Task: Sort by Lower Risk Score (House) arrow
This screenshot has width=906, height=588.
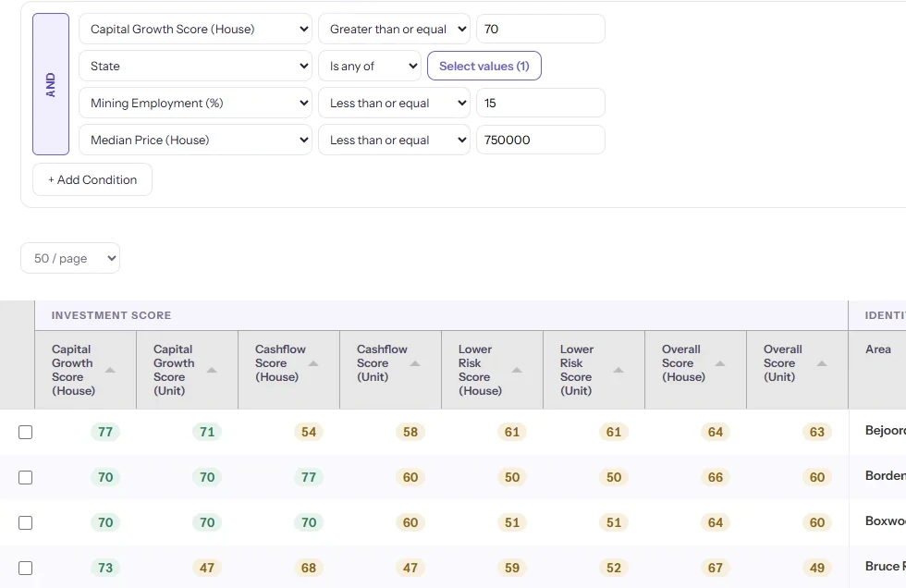Action: (517, 370)
